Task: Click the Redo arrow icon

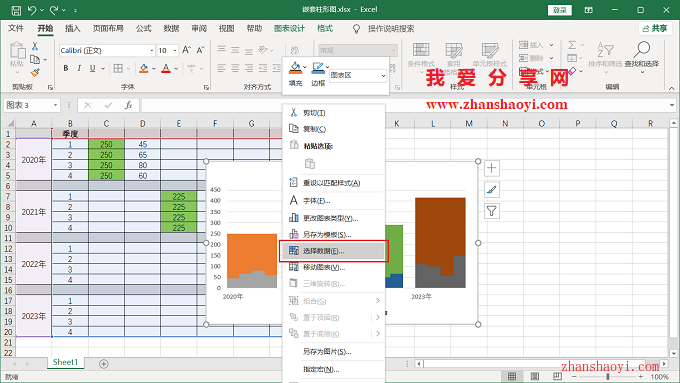Action: pos(54,10)
